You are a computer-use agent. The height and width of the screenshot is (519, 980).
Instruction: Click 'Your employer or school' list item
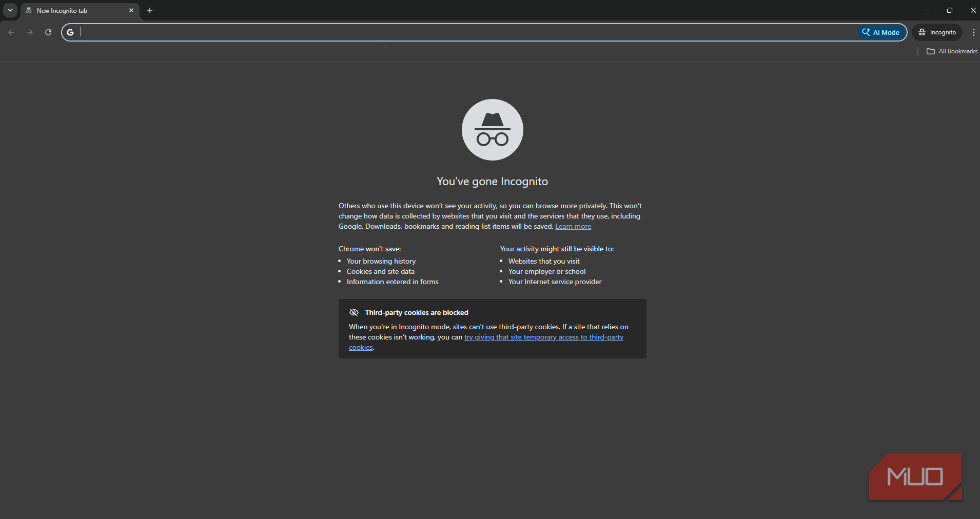click(547, 271)
